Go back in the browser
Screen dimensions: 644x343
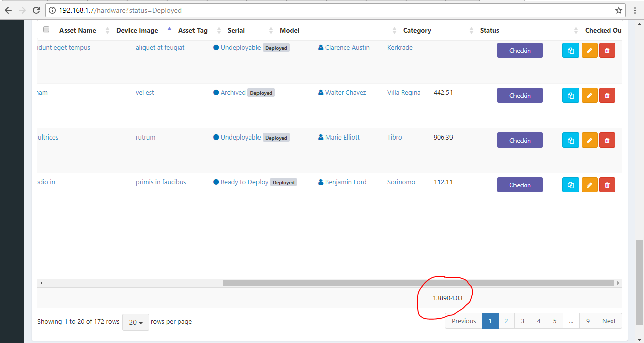coord(8,10)
